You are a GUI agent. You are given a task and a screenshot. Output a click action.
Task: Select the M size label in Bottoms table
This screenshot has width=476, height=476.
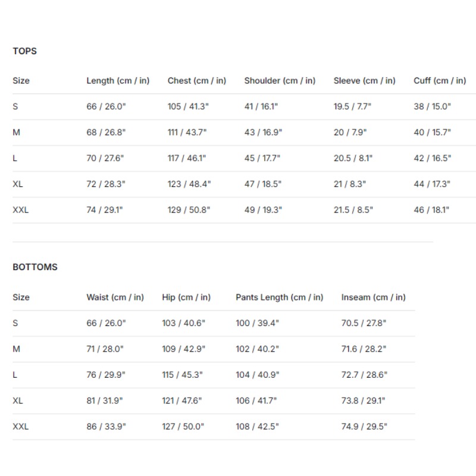(x=17, y=349)
